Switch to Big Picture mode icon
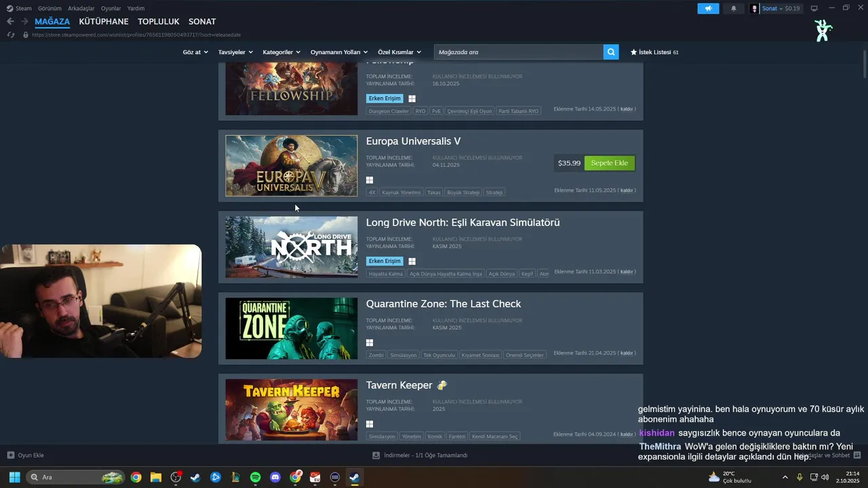Image resolution: width=868 pixels, height=488 pixels. pos(814,8)
